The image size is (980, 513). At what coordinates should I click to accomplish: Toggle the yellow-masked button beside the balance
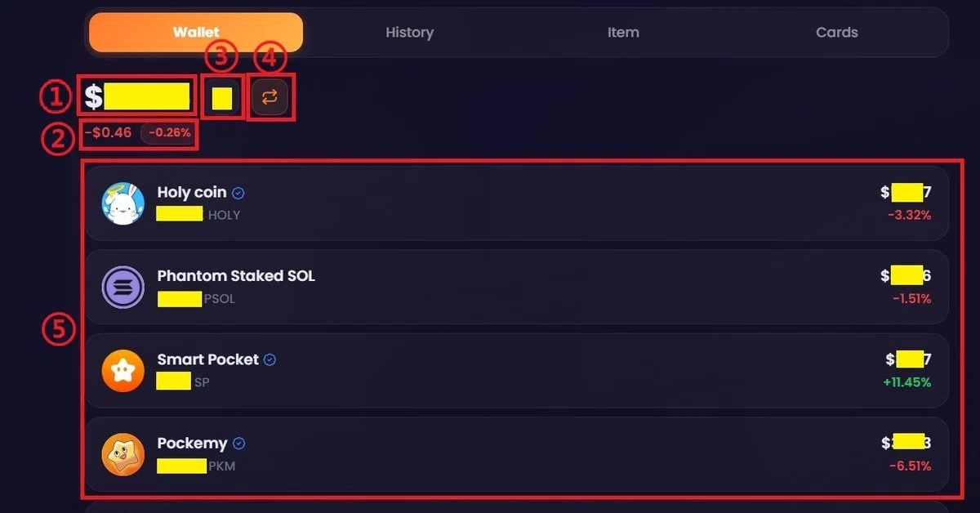pyautogui.click(x=222, y=98)
